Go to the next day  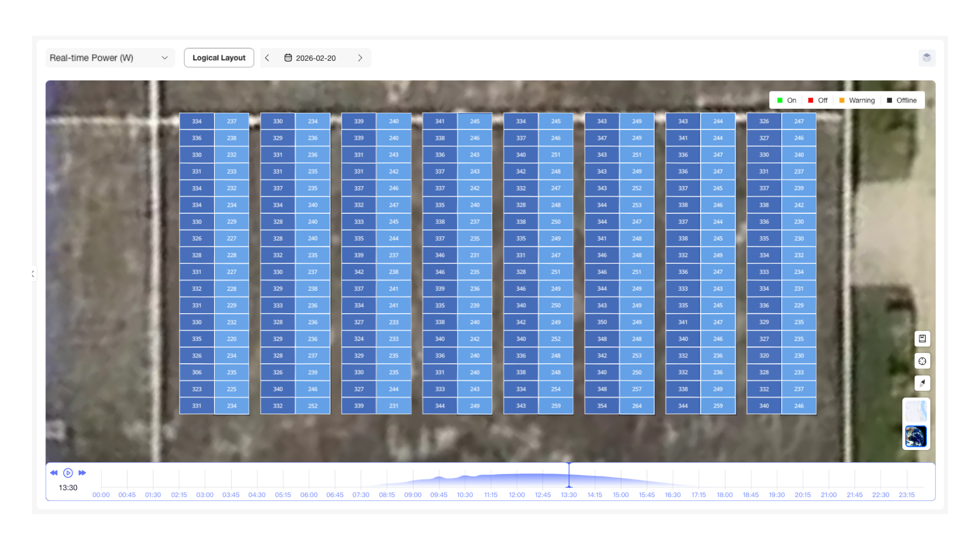[x=360, y=58]
